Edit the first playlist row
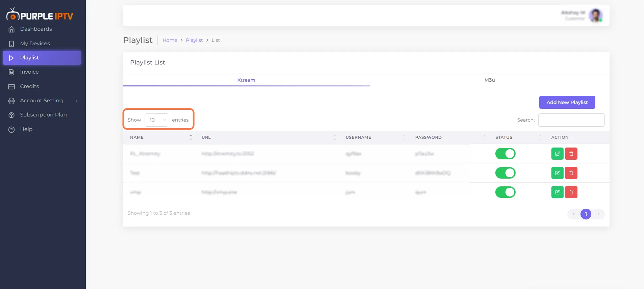644x289 pixels. pos(558,154)
